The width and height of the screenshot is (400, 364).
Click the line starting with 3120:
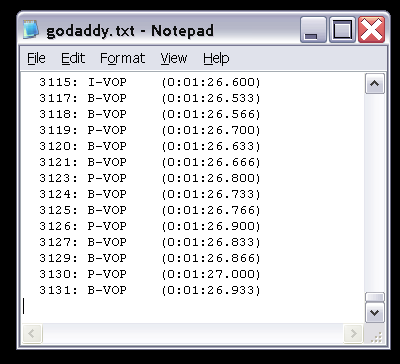149,146
